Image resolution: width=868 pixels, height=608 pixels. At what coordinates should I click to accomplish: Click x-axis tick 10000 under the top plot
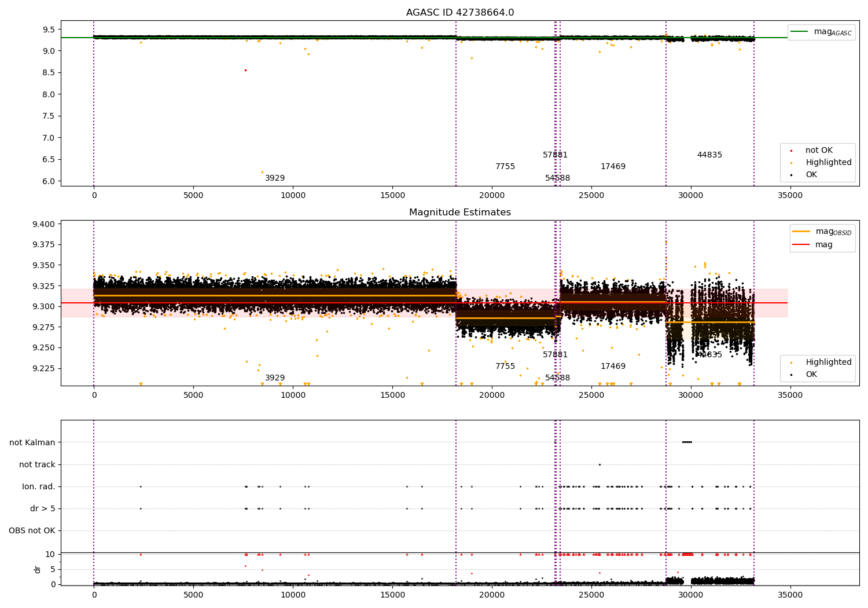pyautogui.click(x=293, y=196)
